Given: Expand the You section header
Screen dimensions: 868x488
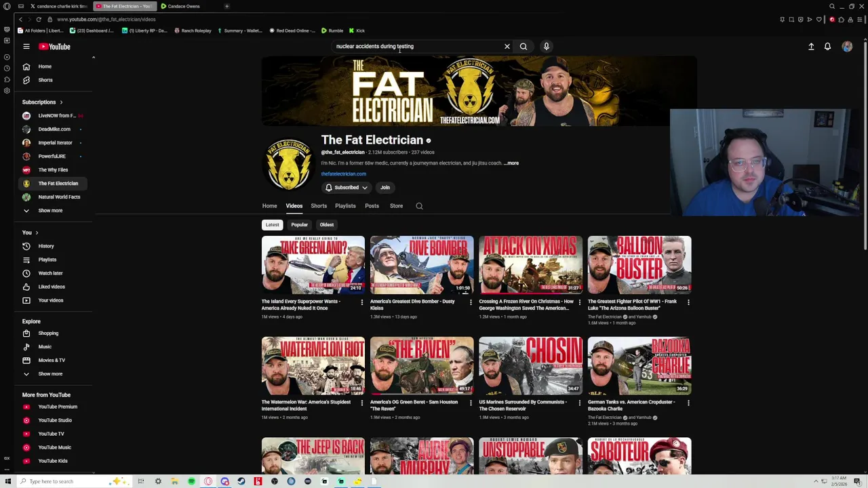Looking at the screenshot, I should 31,232.
